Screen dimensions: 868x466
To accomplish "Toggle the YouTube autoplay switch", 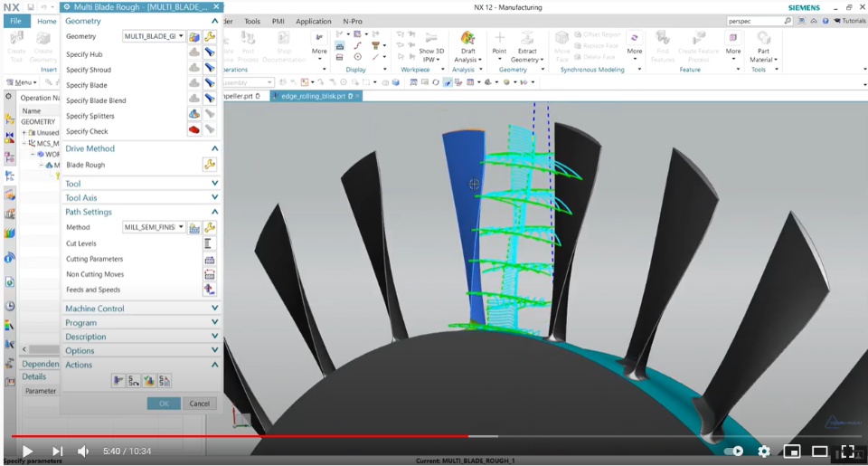I will coord(733,451).
